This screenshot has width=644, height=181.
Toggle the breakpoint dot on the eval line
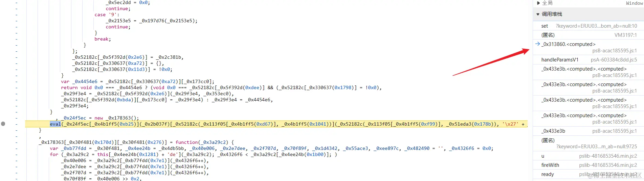(3, 124)
